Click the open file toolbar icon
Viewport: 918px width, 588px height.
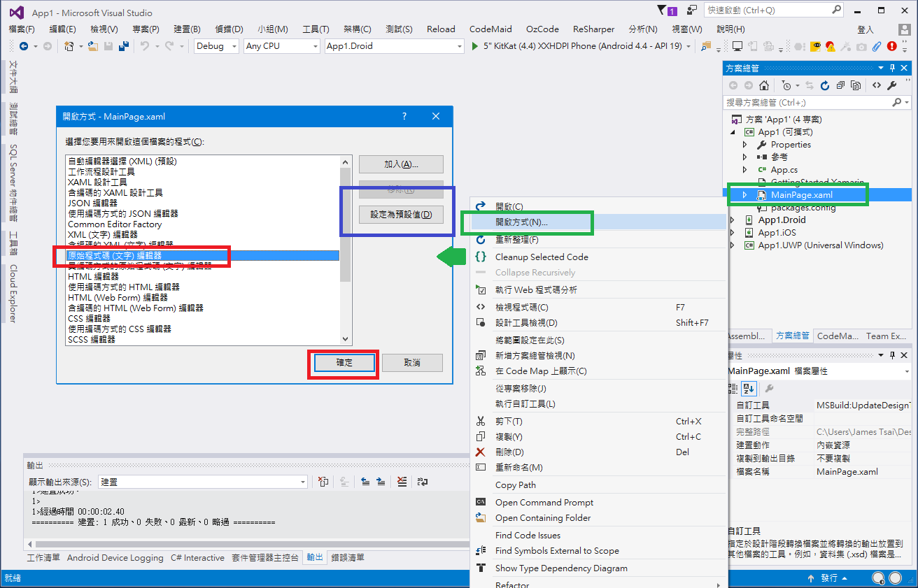click(x=94, y=46)
